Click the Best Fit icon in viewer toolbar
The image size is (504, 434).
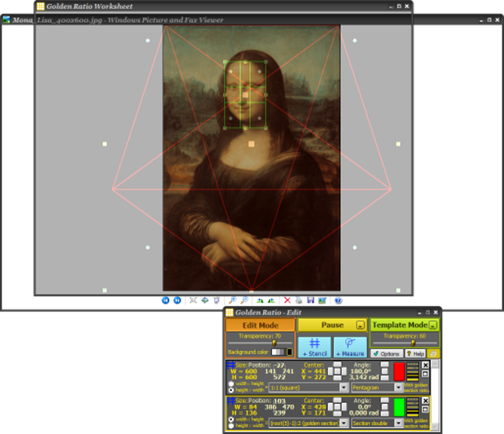point(193,301)
